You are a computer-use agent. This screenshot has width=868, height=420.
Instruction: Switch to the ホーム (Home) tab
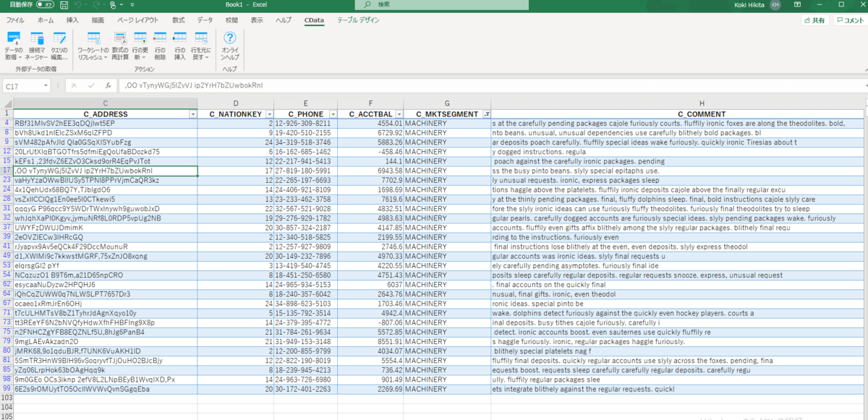pos(45,20)
